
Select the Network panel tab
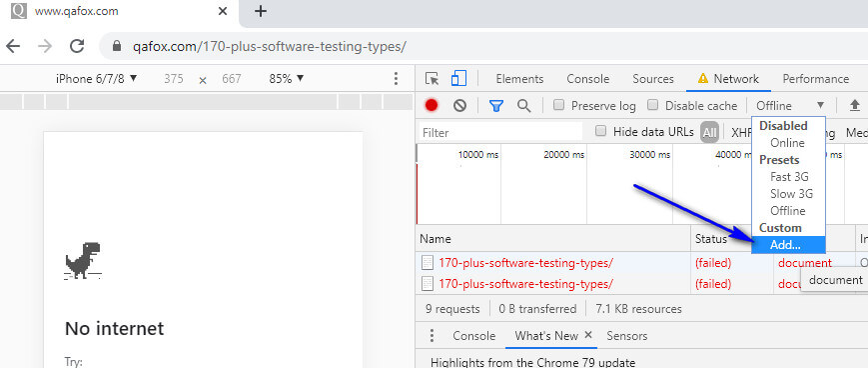click(x=728, y=79)
